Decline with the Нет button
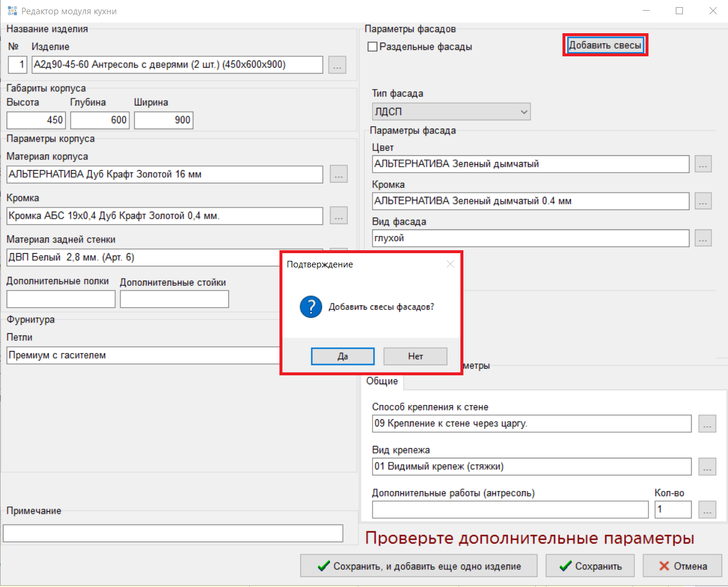This screenshot has height=587, width=728. (415, 356)
